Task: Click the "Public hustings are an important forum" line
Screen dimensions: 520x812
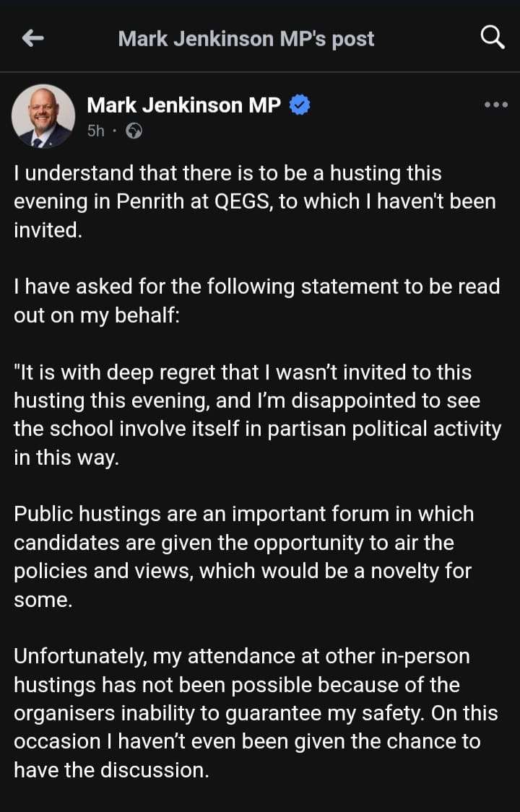Action: [x=244, y=514]
